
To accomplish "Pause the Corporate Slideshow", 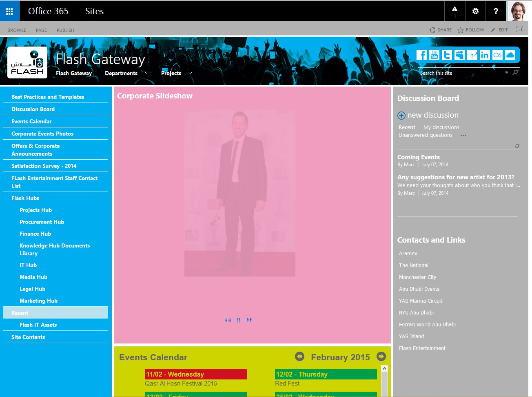I will click(239, 320).
